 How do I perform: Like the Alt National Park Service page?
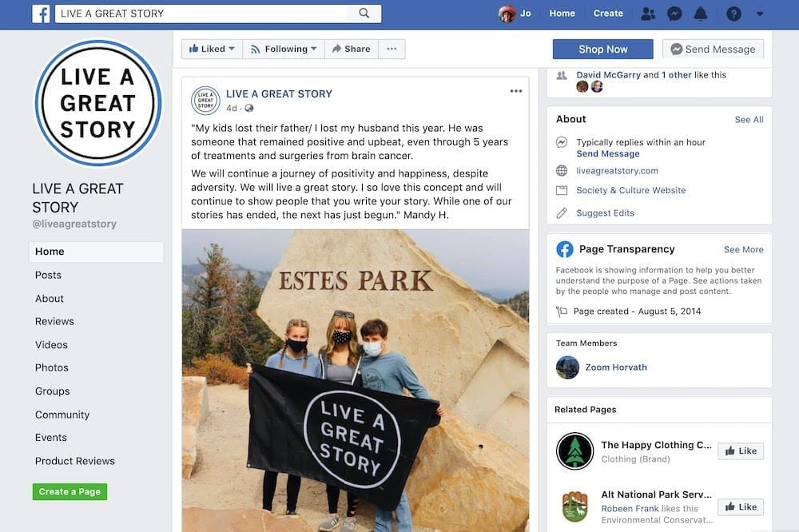[x=741, y=507]
